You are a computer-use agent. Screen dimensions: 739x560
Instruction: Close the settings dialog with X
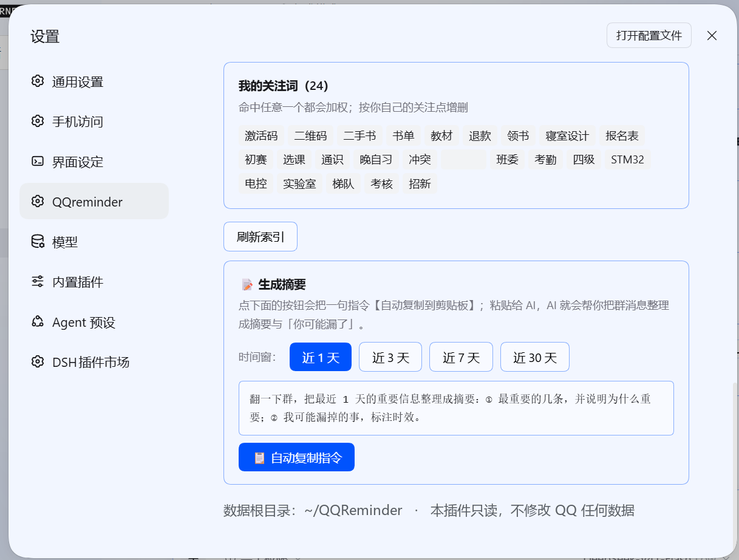pyautogui.click(x=712, y=35)
